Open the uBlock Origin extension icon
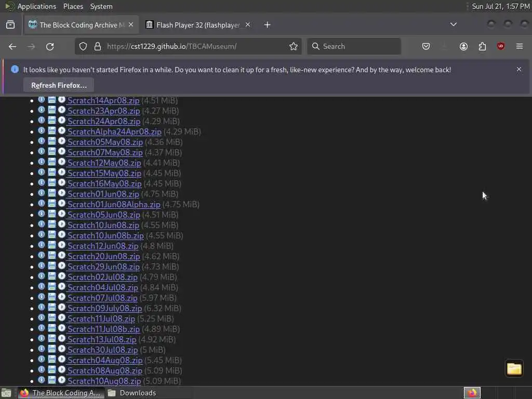 [501, 46]
